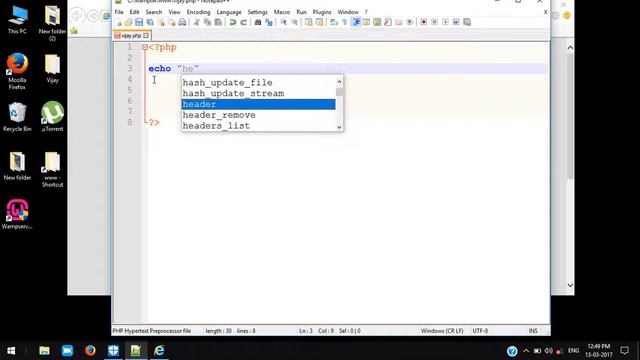This screenshot has height=360, width=640.
Task: Click the editor vertical scrollbar down arrow
Action: (570, 285)
